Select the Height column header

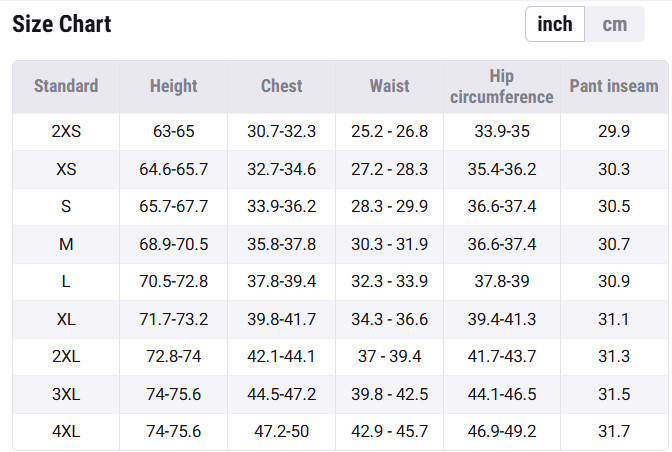174,86
